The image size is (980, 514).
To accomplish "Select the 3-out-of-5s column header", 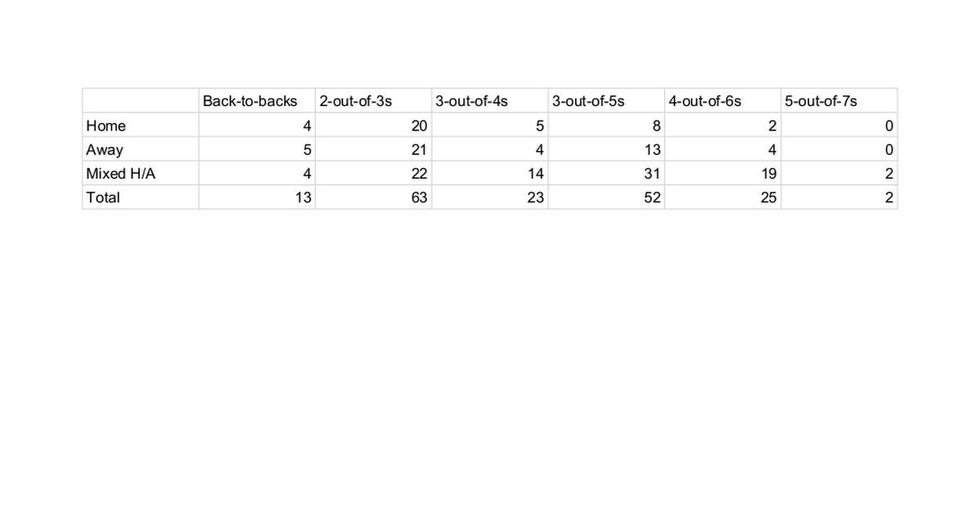I will pos(589,101).
